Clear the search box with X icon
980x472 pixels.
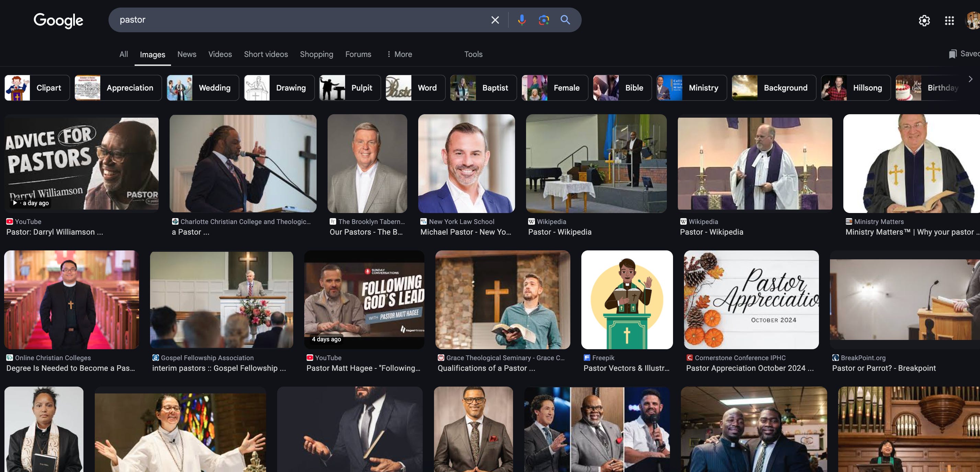point(494,20)
